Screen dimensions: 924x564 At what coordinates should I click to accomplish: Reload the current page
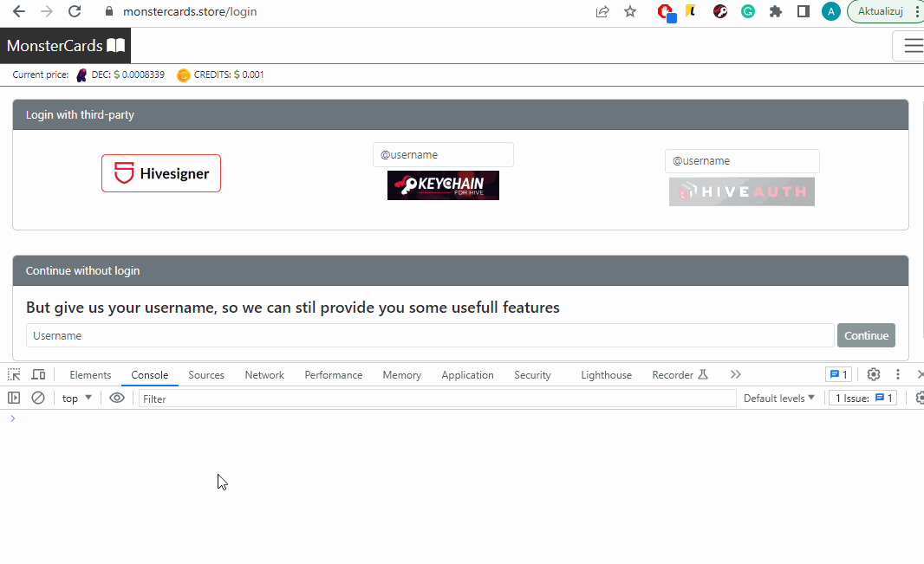point(75,12)
